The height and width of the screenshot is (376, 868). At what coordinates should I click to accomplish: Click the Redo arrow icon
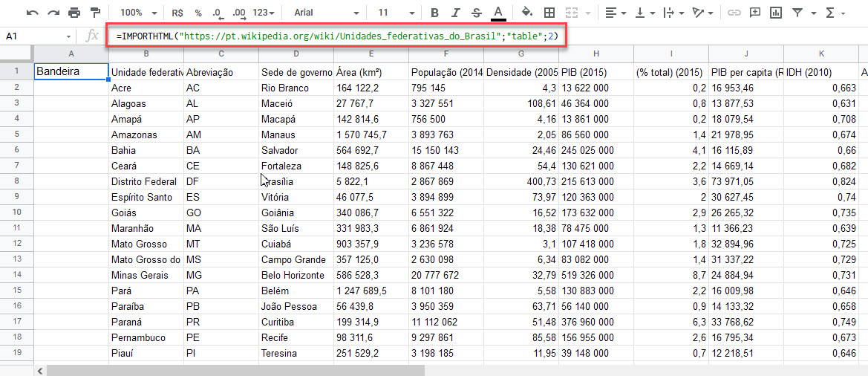(53, 12)
